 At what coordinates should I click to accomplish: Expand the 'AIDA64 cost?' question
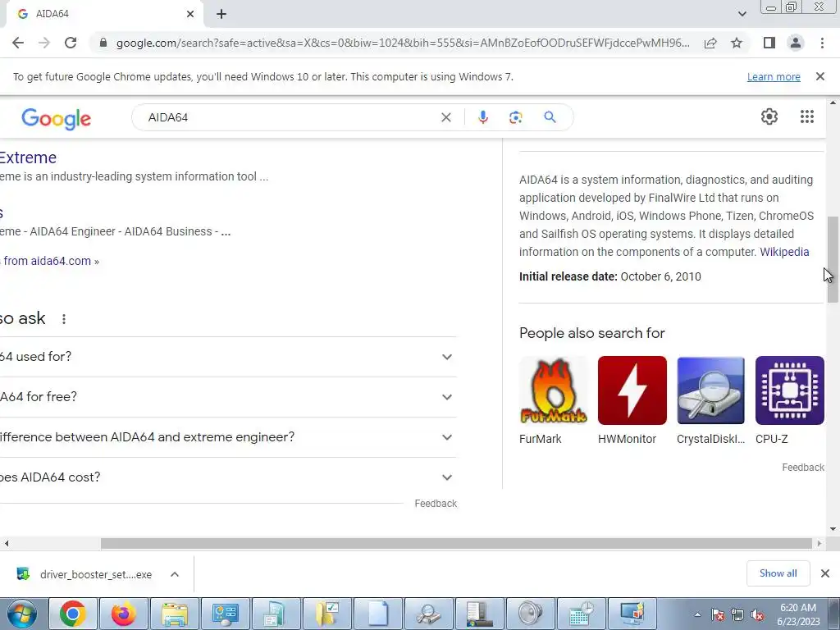click(x=228, y=477)
